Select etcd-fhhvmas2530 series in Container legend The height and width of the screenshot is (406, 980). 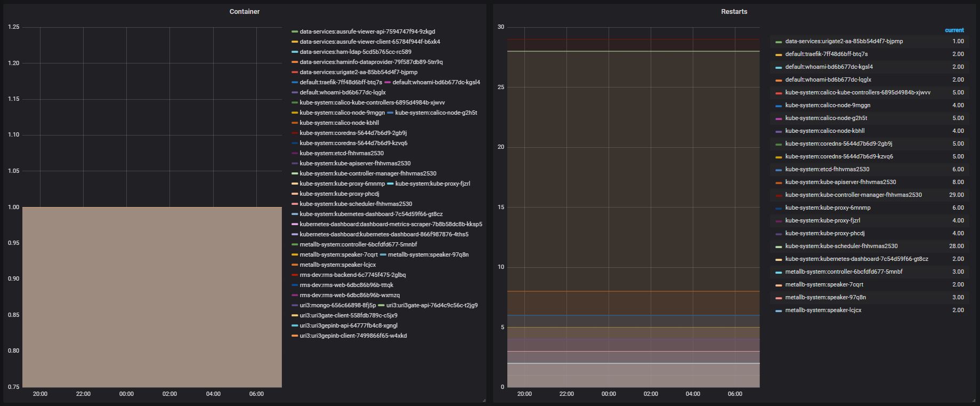coord(342,153)
